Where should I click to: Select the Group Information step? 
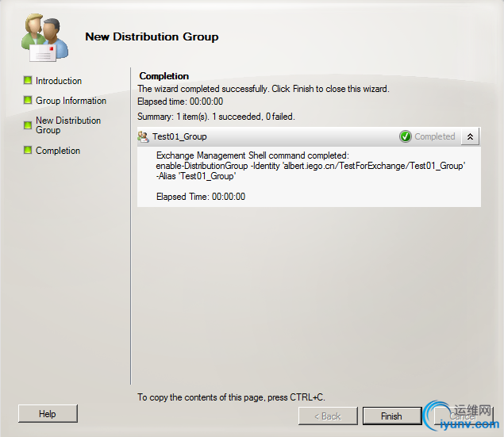(x=71, y=101)
